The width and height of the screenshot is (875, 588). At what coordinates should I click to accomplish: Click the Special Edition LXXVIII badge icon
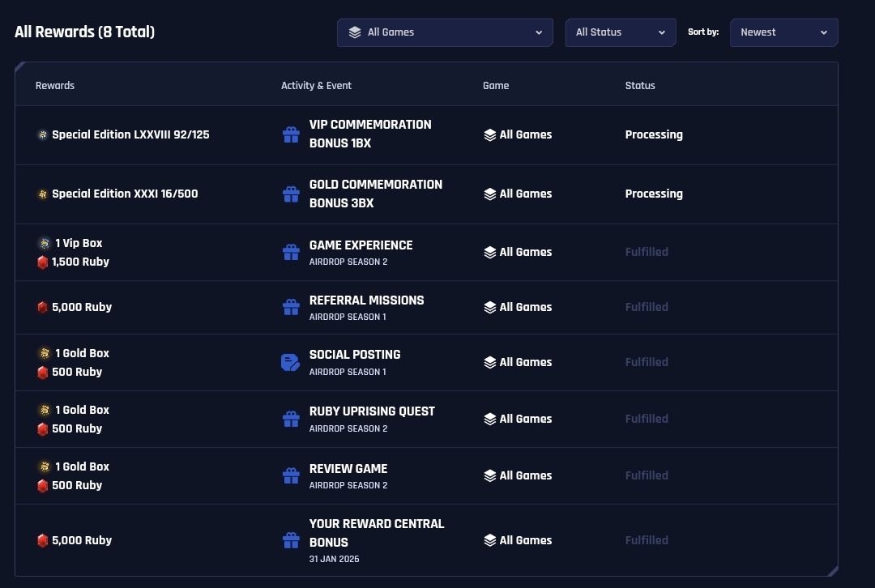(42, 134)
